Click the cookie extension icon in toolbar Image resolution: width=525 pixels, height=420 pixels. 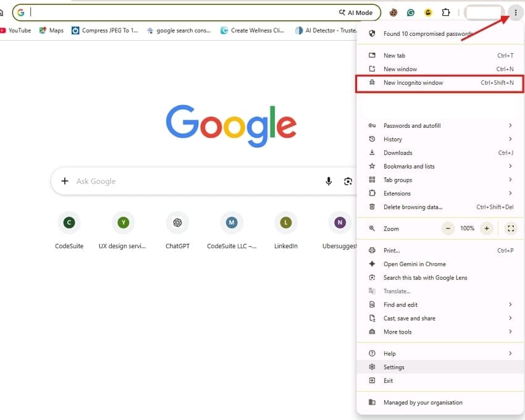[393, 13]
